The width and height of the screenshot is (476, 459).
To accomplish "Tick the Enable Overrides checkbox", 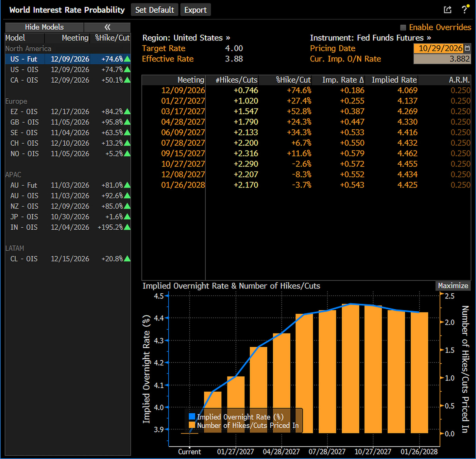I will 403,27.
